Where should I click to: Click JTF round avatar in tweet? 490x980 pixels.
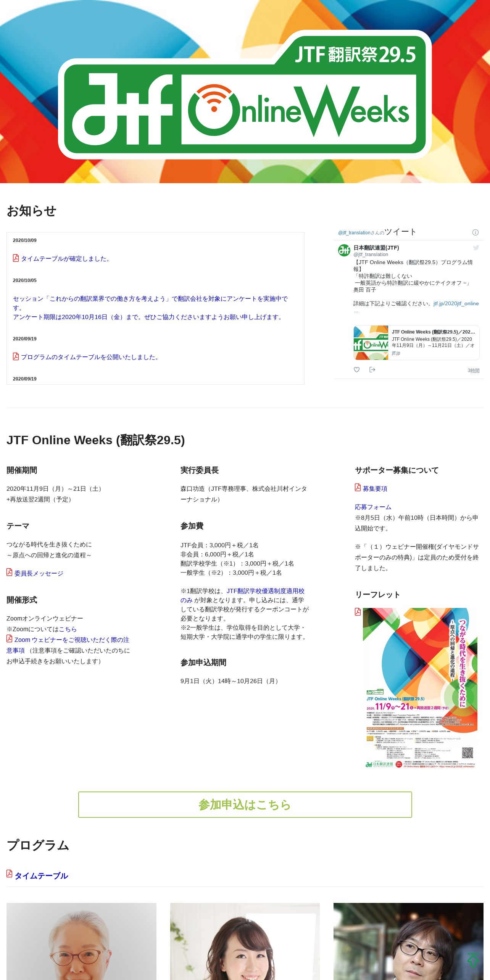point(344,250)
